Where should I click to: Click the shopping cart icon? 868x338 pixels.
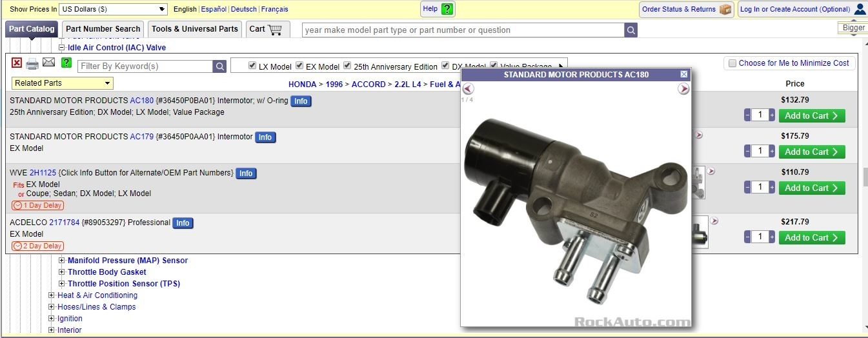point(276,29)
